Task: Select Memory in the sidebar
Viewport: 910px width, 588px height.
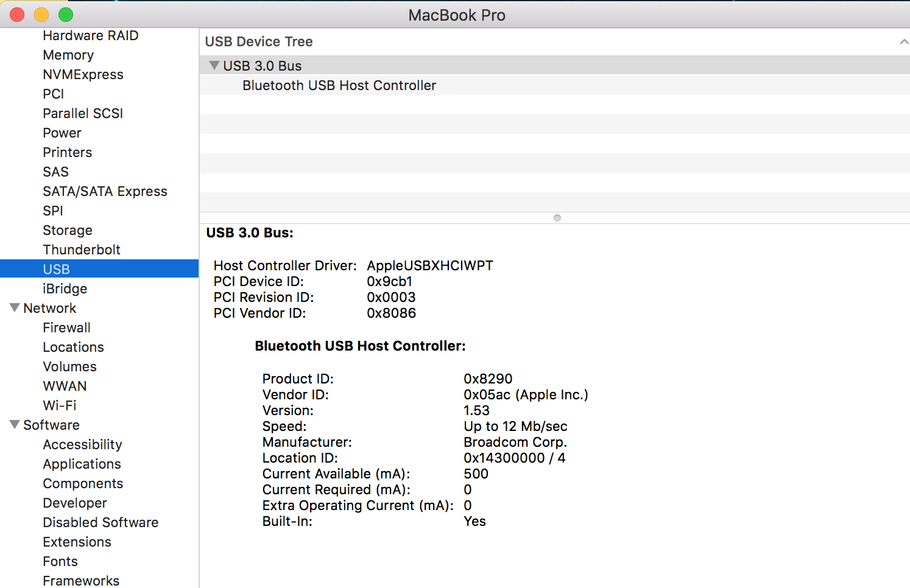Action: [68, 55]
